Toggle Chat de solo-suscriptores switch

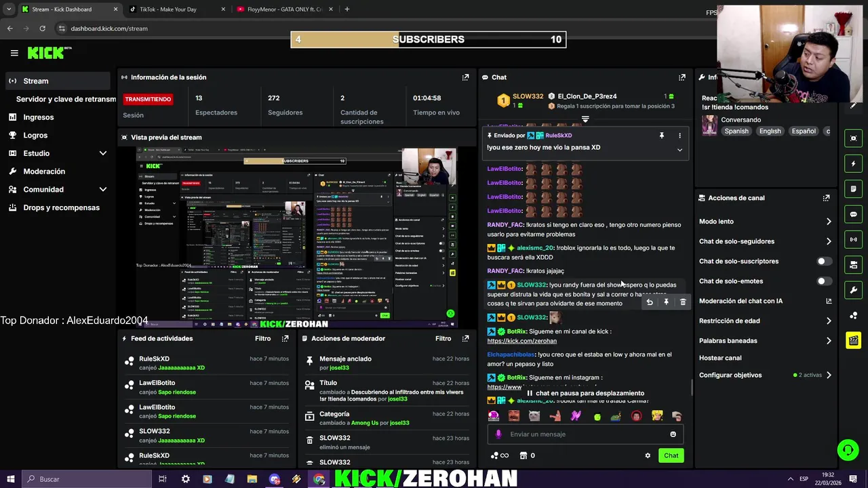(823, 261)
